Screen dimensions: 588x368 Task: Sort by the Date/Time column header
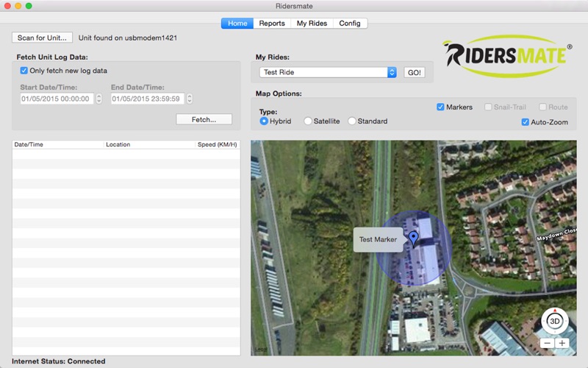coord(58,144)
